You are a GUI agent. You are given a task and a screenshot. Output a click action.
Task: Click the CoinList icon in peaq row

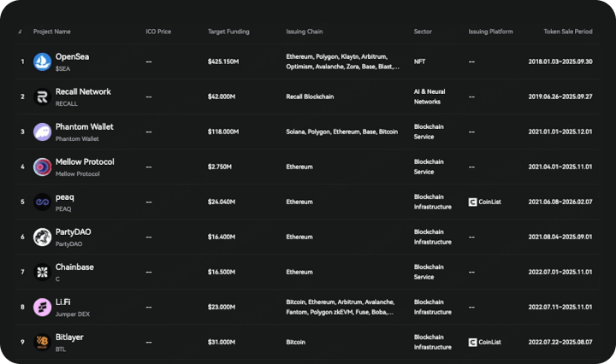[472, 202]
